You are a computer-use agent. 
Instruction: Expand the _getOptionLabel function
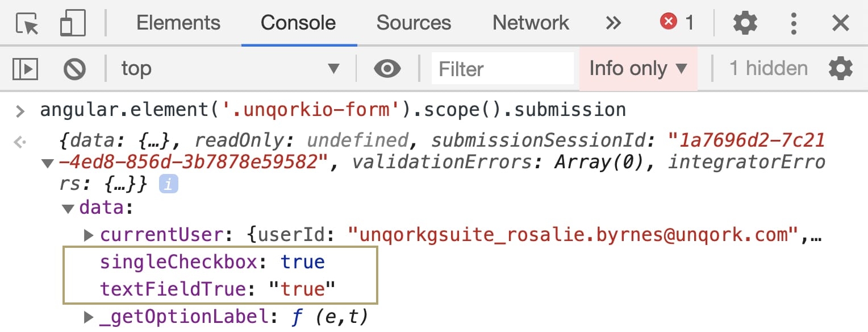(x=88, y=317)
